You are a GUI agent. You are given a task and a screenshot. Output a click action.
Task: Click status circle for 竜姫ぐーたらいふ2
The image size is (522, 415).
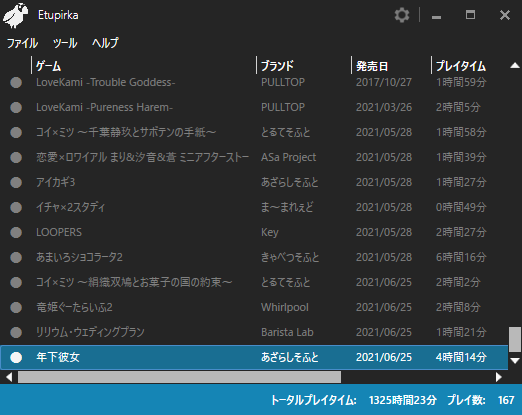point(16,307)
